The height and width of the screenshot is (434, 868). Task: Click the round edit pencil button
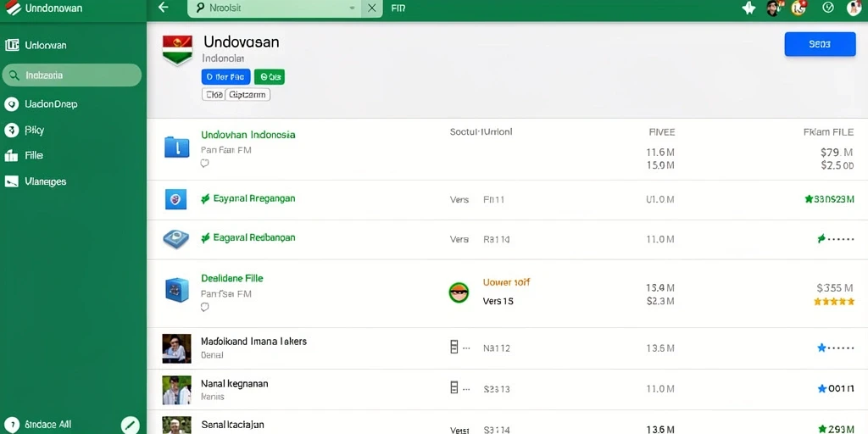click(130, 426)
